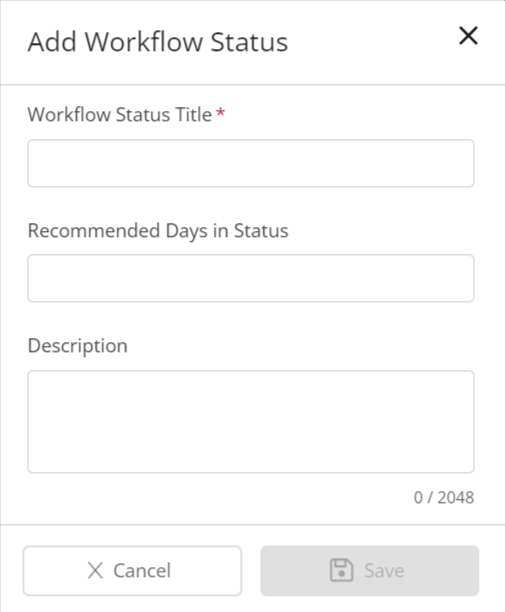
Task: Click the Save text on disabled button
Action: (x=384, y=571)
